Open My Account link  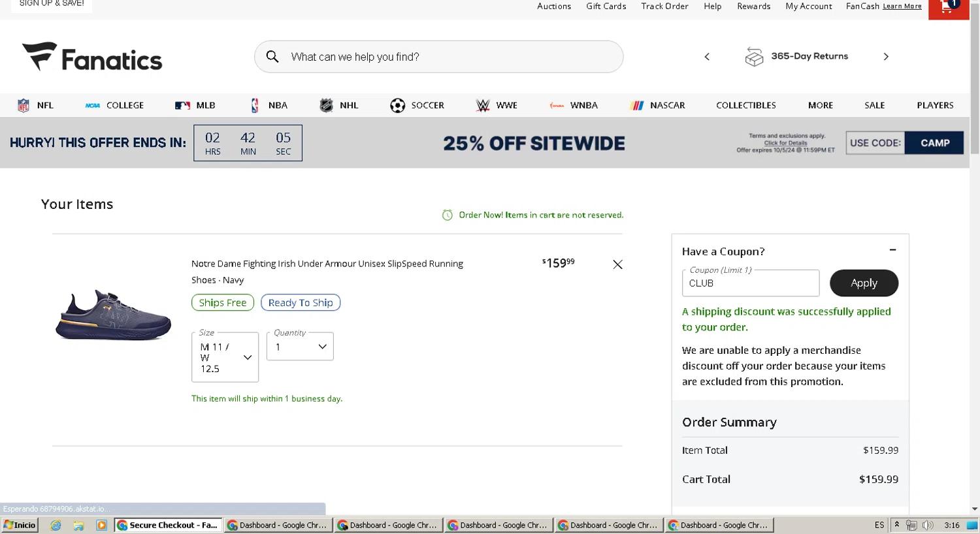point(809,6)
